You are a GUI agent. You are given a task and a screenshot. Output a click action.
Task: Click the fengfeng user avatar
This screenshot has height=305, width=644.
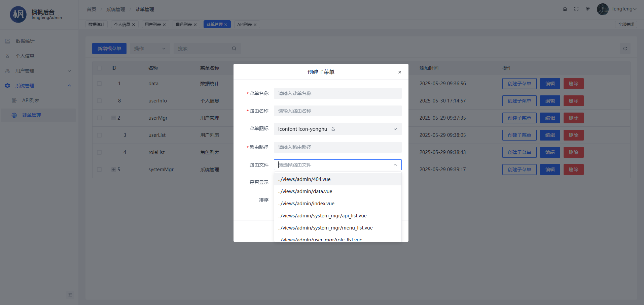(x=602, y=9)
